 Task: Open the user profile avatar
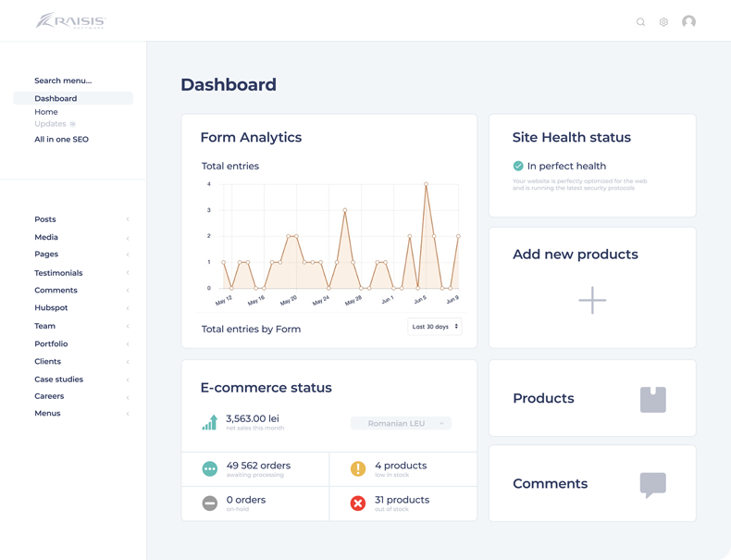[688, 22]
